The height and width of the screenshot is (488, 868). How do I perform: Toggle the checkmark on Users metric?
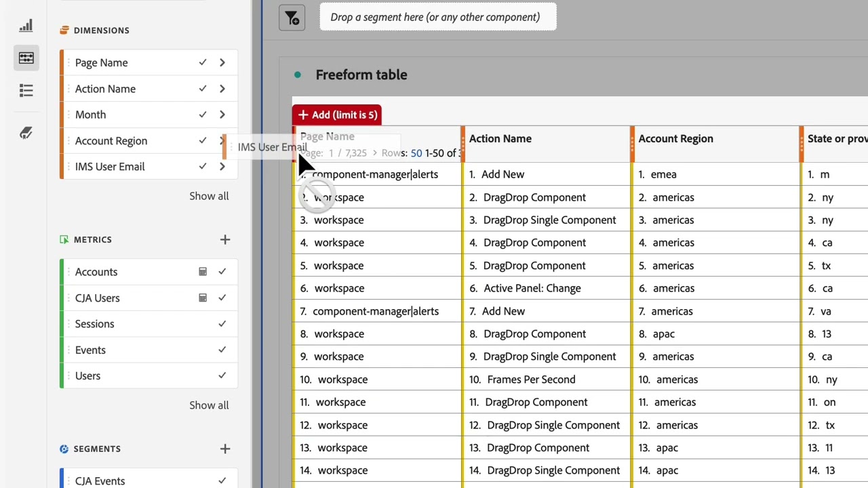pyautogui.click(x=222, y=375)
